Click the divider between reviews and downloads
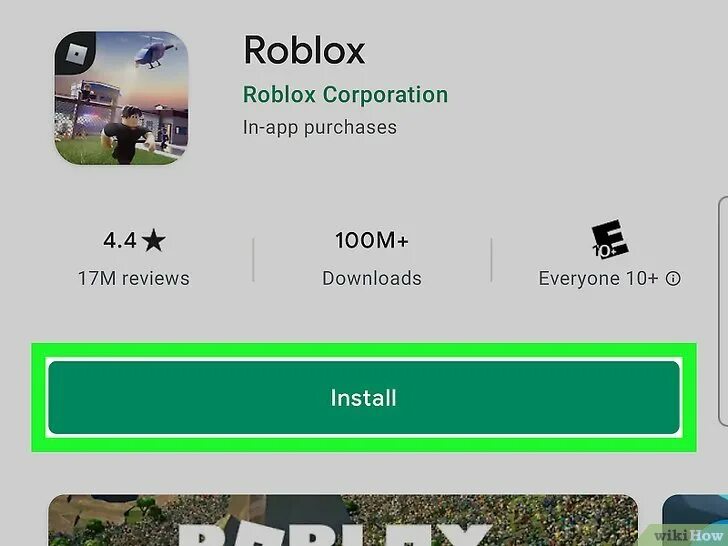The height and width of the screenshot is (546, 728). (253, 260)
